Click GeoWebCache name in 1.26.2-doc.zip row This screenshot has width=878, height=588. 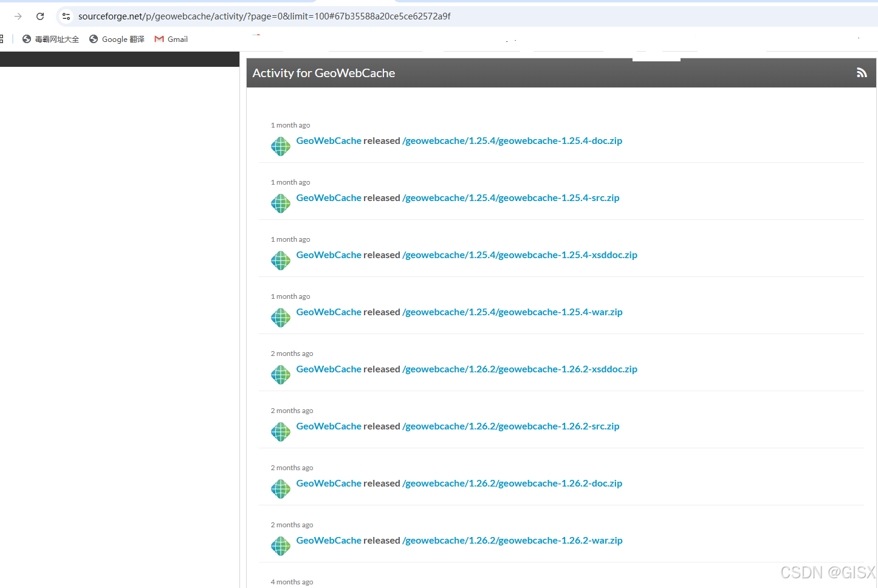pyautogui.click(x=329, y=484)
